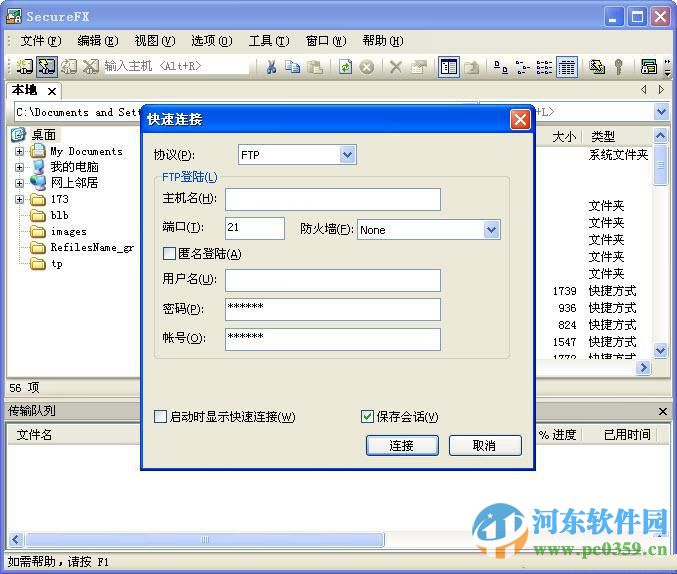Viewport: 677px width, 574px height.
Task: Open the 防火墙 None dropdown
Action: [491, 230]
